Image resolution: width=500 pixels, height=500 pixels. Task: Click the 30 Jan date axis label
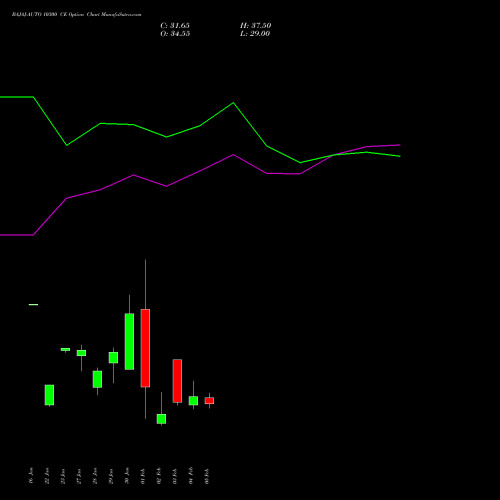[x=127, y=476]
